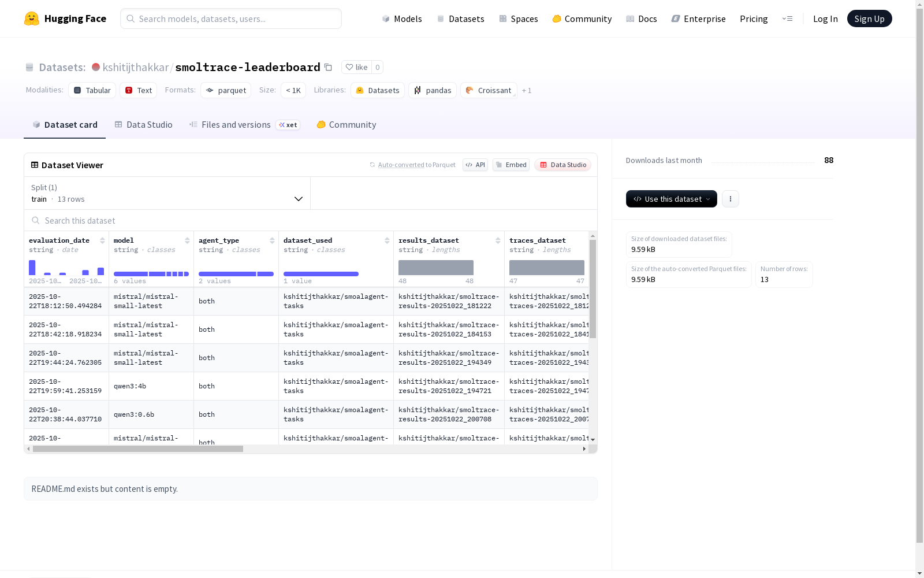Click the Dataset Viewer heading
The image size is (924, 578).
click(x=72, y=165)
